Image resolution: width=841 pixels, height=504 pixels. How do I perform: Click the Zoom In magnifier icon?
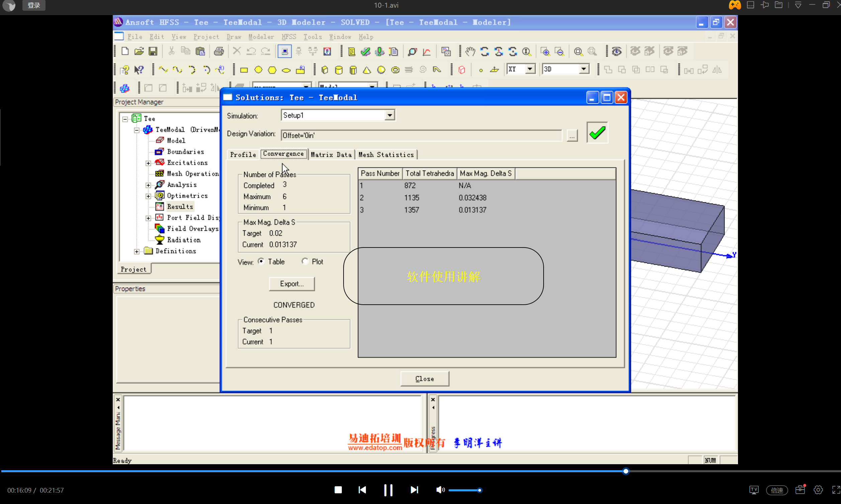[x=545, y=51]
